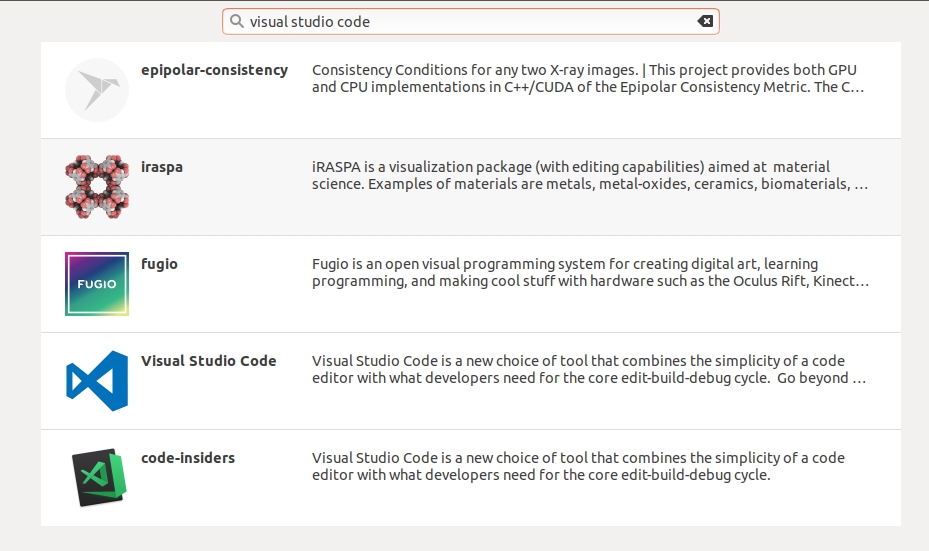This screenshot has height=551, width=929.
Task: Click the blue Visual Studio Code icon
Action: (x=97, y=381)
